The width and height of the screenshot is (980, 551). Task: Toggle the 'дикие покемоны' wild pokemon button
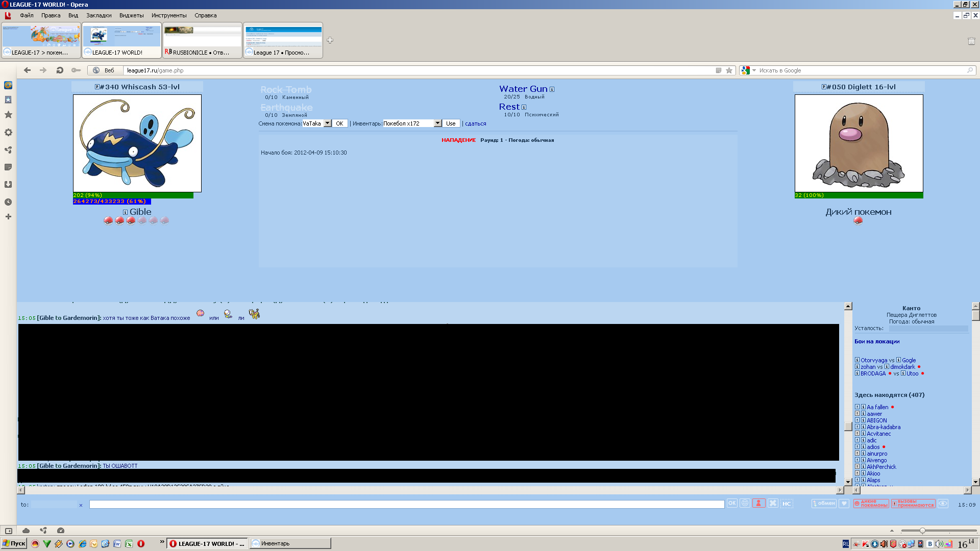click(x=871, y=504)
